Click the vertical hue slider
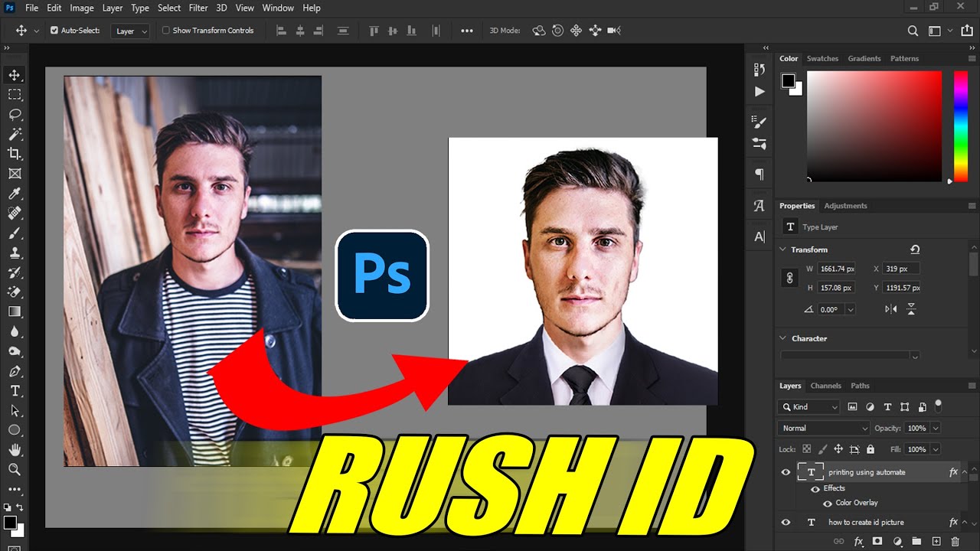 (960, 126)
